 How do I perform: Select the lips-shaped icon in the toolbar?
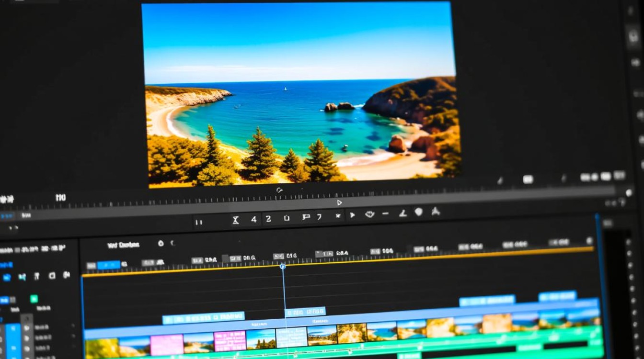pos(369,214)
